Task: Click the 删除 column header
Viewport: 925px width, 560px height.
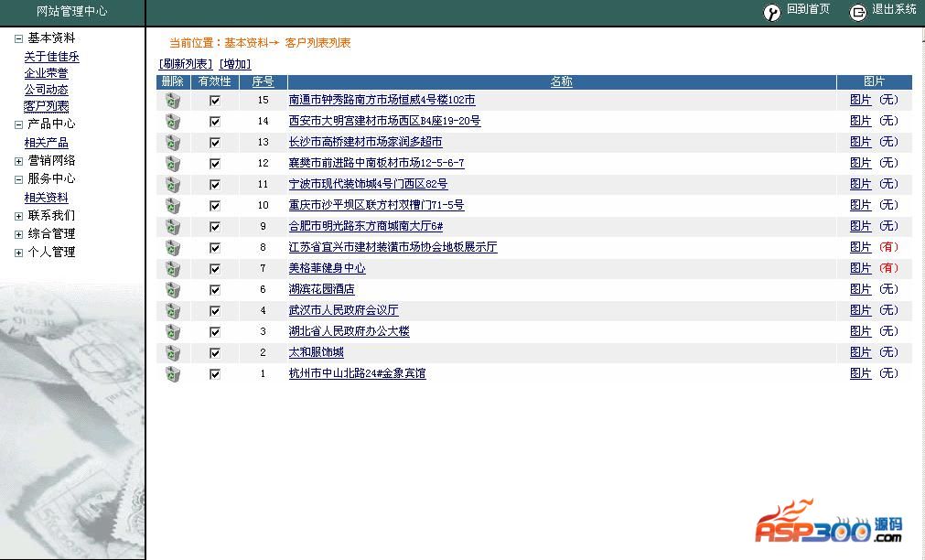Action: [x=172, y=81]
